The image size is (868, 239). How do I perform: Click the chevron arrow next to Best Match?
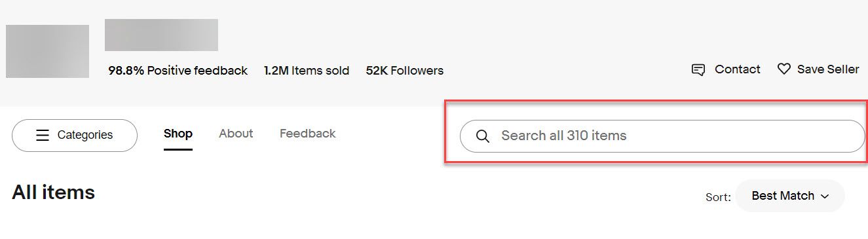pos(825,196)
